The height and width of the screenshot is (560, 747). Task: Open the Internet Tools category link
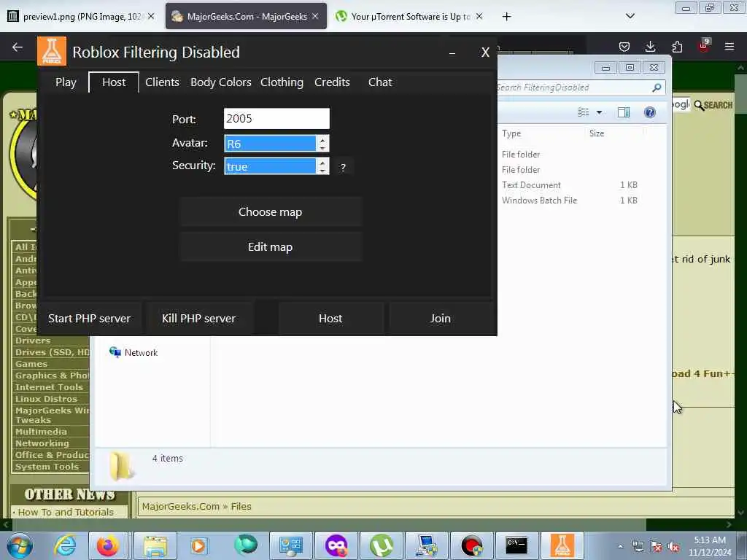[x=49, y=387]
